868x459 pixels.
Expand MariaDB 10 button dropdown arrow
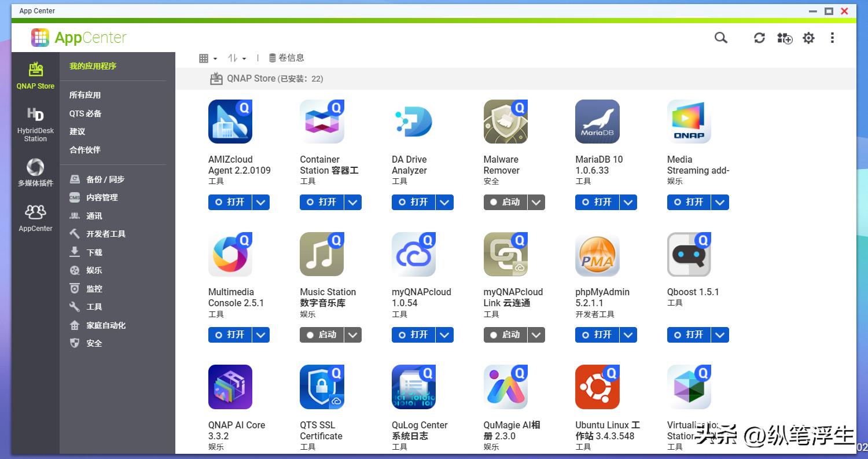(628, 202)
